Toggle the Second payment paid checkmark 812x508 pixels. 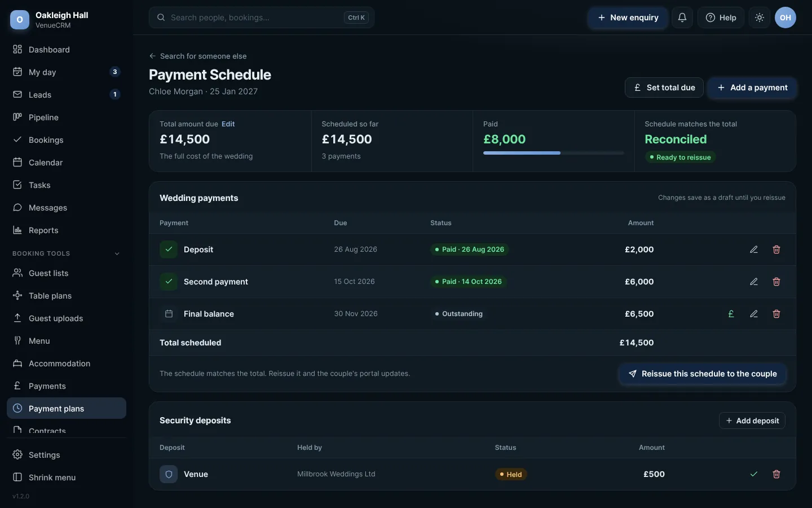coord(169,282)
